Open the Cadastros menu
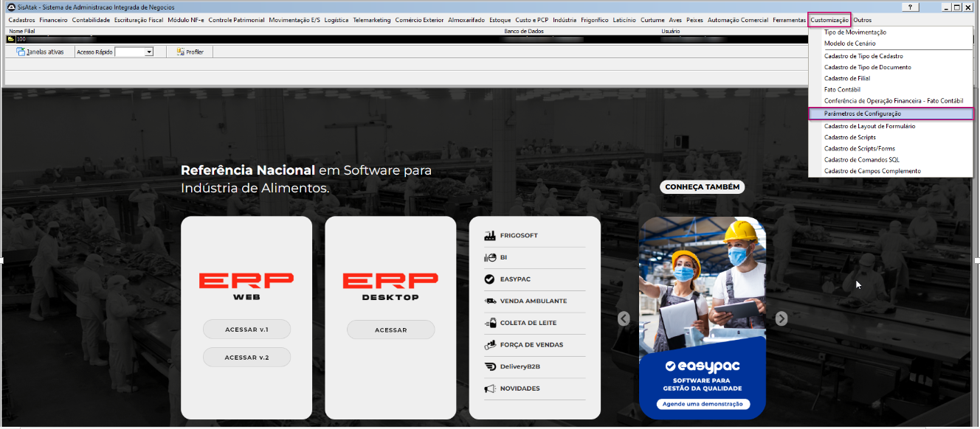This screenshot has height=429, width=980. (x=21, y=20)
